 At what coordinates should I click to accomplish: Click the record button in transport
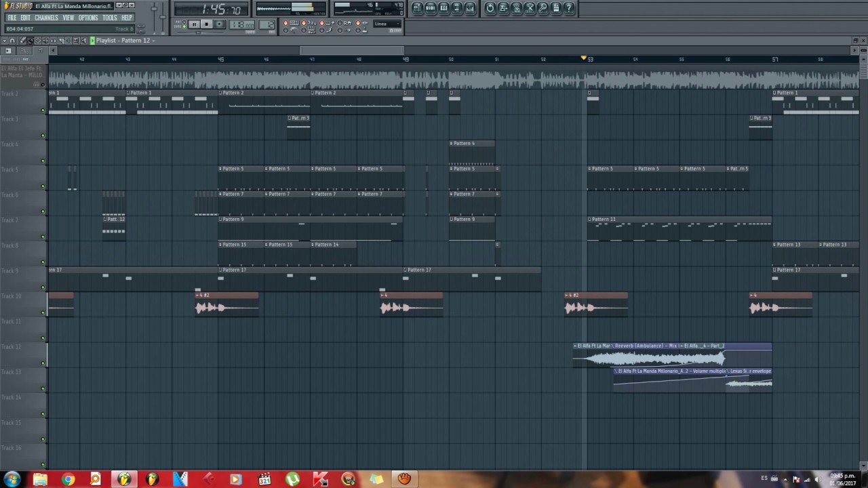coord(219,24)
